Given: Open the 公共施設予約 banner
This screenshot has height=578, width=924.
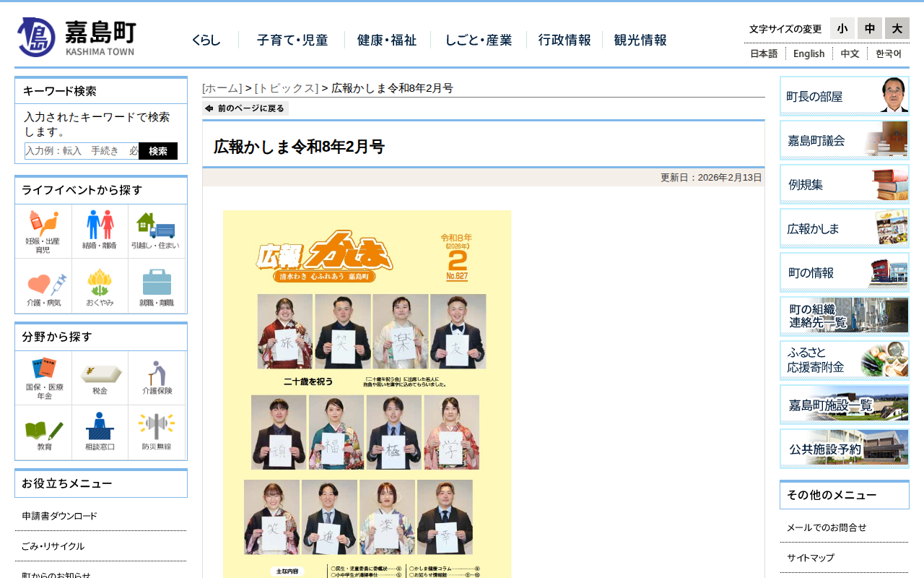Looking at the screenshot, I should 845,449.
